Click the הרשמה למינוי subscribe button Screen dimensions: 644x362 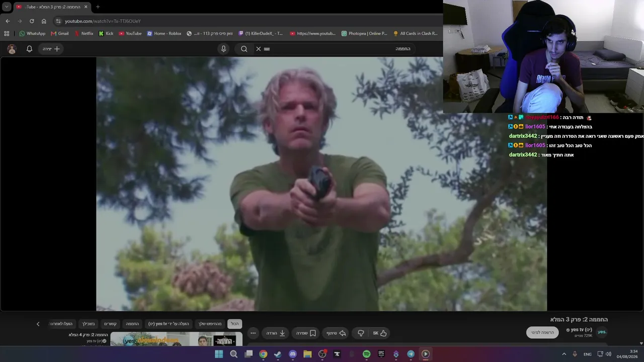click(542, 332)
